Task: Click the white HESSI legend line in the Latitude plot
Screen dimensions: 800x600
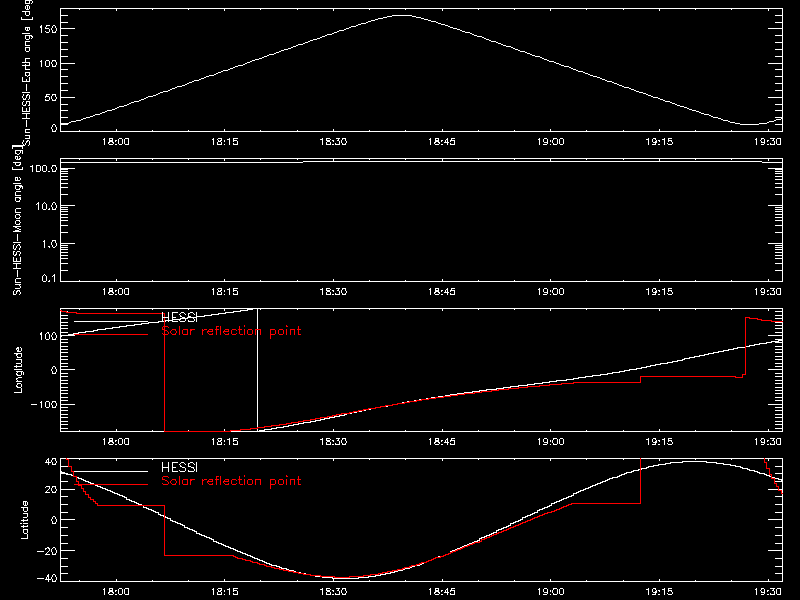Action: click(111, 471)
